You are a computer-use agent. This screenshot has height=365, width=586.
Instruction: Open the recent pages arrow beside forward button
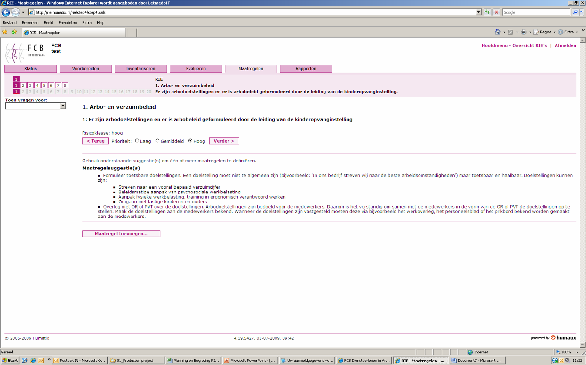23,12
